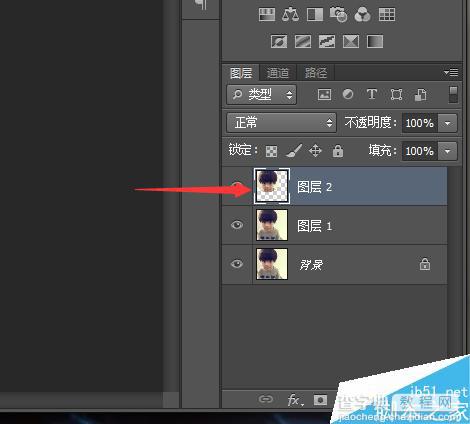Add a Color Balance adjustment
Screen dimensions: 470x424
(290, 15)
